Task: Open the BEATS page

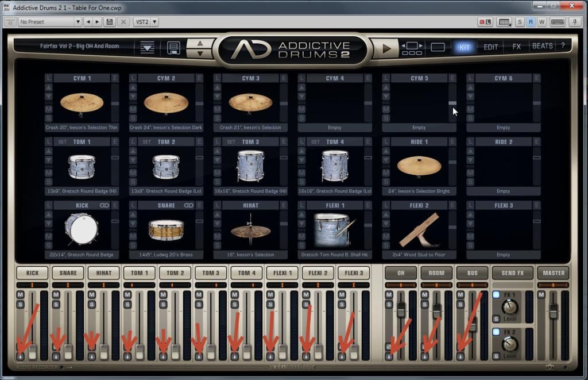Action: (542, 46)
